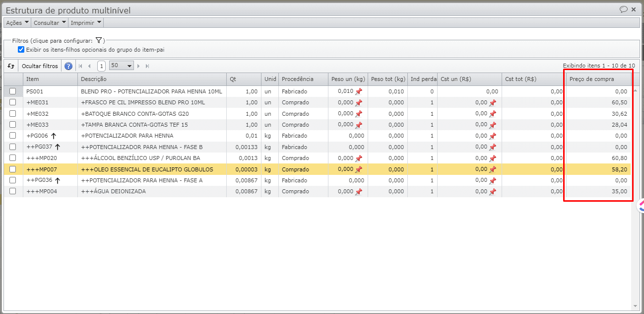Screen dimensions: 644x314
Task: Click weight pin icon in +++MP007 row
Action: coord(359,169)
